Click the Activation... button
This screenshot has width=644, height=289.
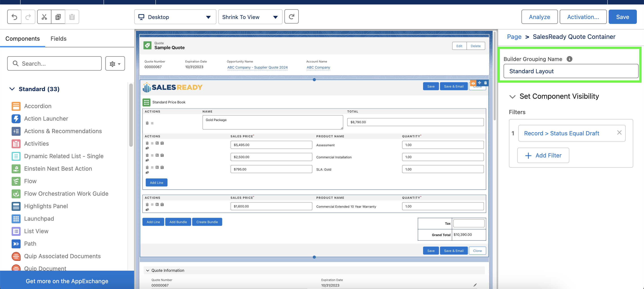pos(583,17)
